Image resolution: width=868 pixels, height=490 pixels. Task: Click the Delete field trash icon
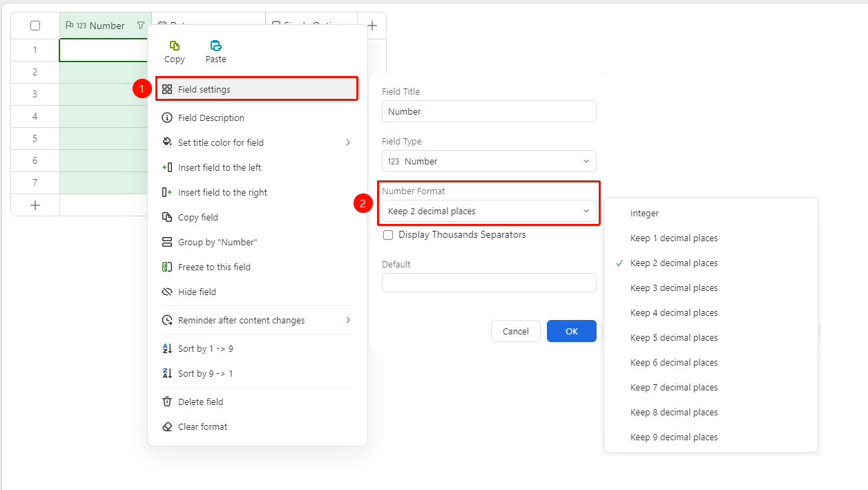[x=167, y=402]
